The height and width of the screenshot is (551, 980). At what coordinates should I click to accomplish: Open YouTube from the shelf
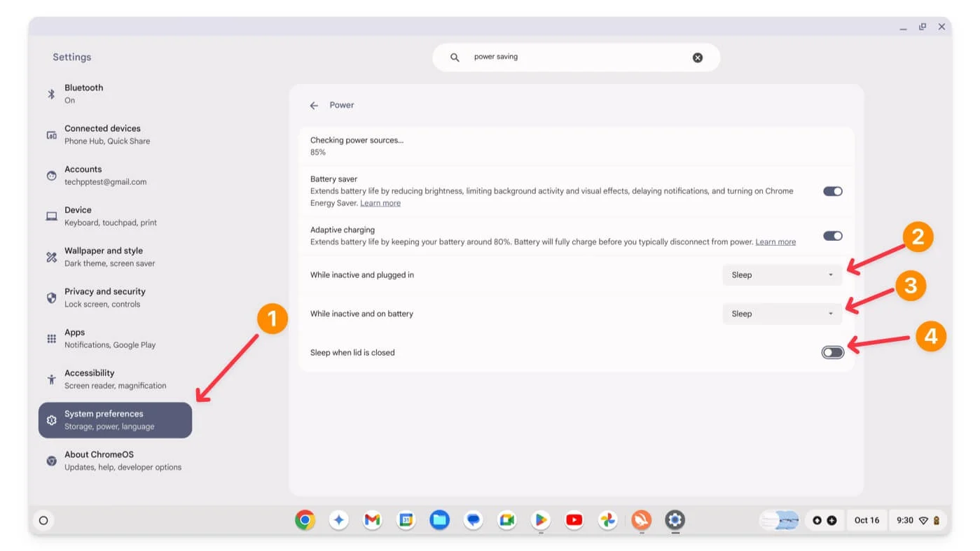pyautogui.click(x=574, y=520)
